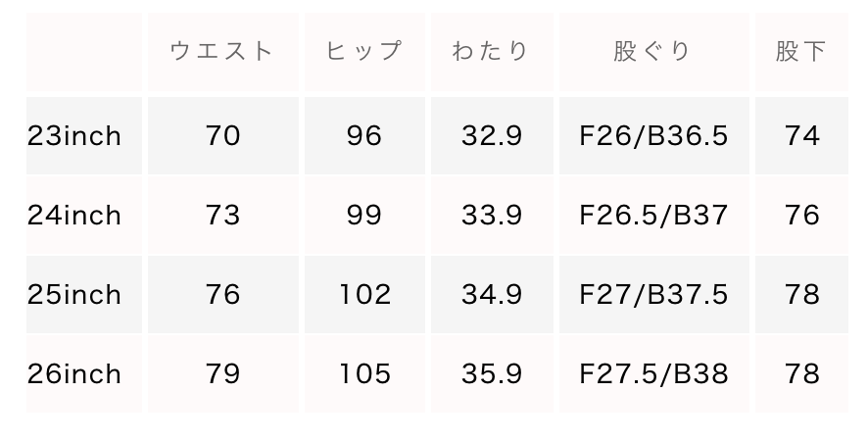Image resolution: width=868 pixels, height=441 pixels.
Task: Click waist value 70 in 23inch row
Action: 222,136
